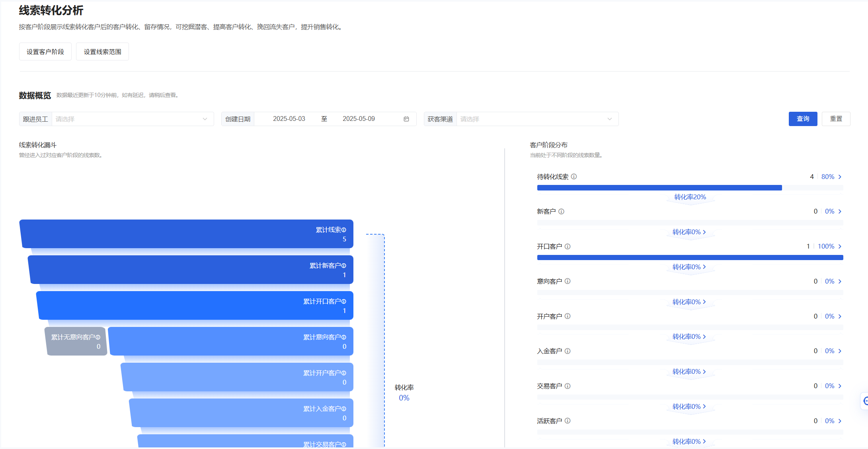The image size is (868, 449).
Task: Click end date 2025-05-09 field
Action: [359, 119]
